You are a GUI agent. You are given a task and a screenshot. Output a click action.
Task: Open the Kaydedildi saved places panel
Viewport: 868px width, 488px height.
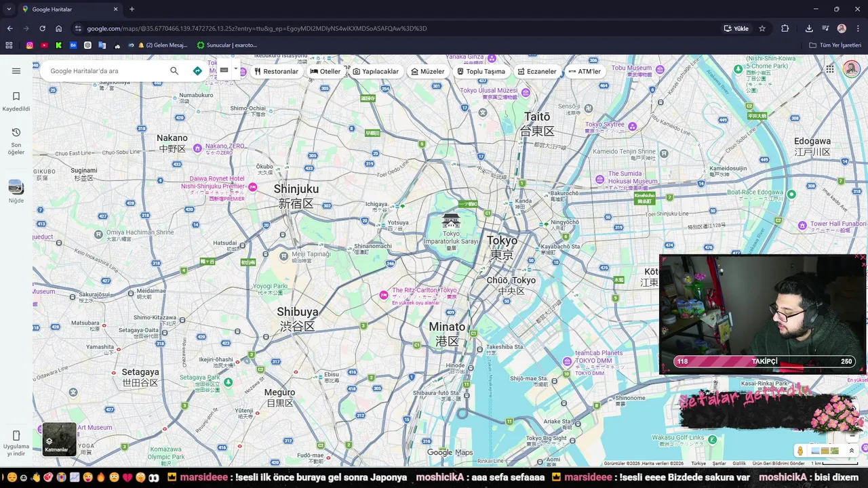tap(16, 101)
